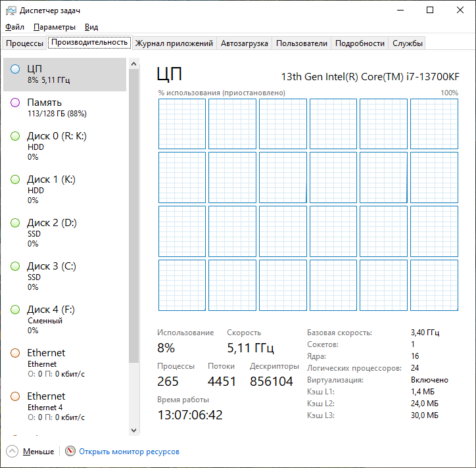Click the Потоки value 4451
Viewport: 476px width, 468px height.
pos(222,381)
